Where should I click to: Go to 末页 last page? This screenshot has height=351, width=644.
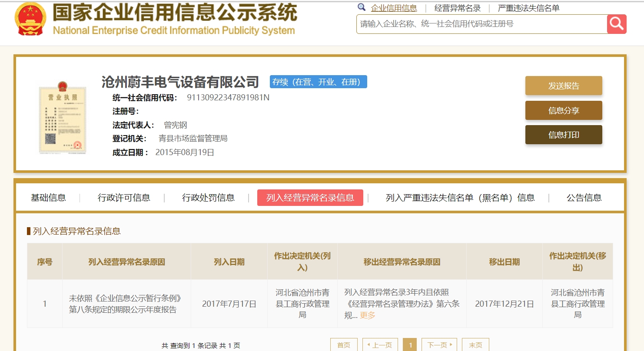pyautogui.click(x=475, y=345)
